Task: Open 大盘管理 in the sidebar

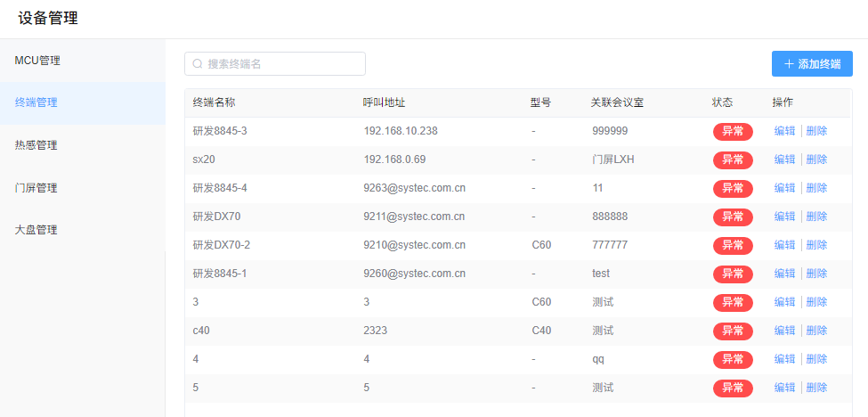Action: 37,230
